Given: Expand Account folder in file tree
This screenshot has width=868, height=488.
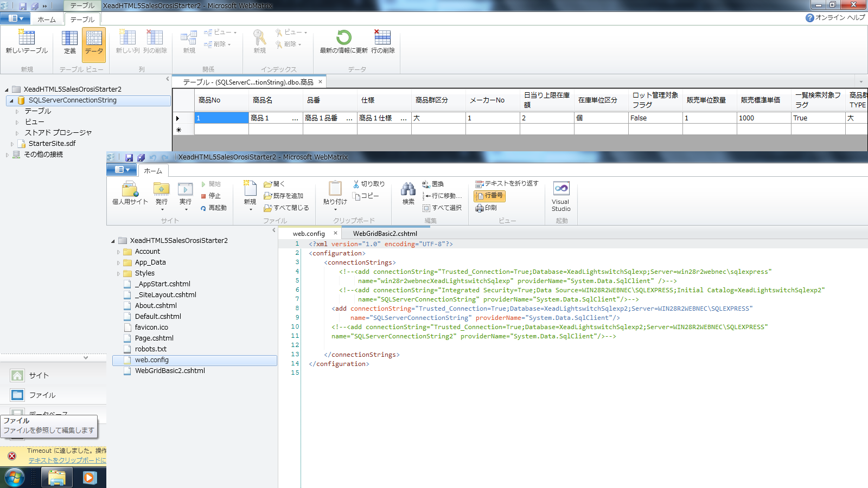Looking at the screenshot, I should pos(118,252).
